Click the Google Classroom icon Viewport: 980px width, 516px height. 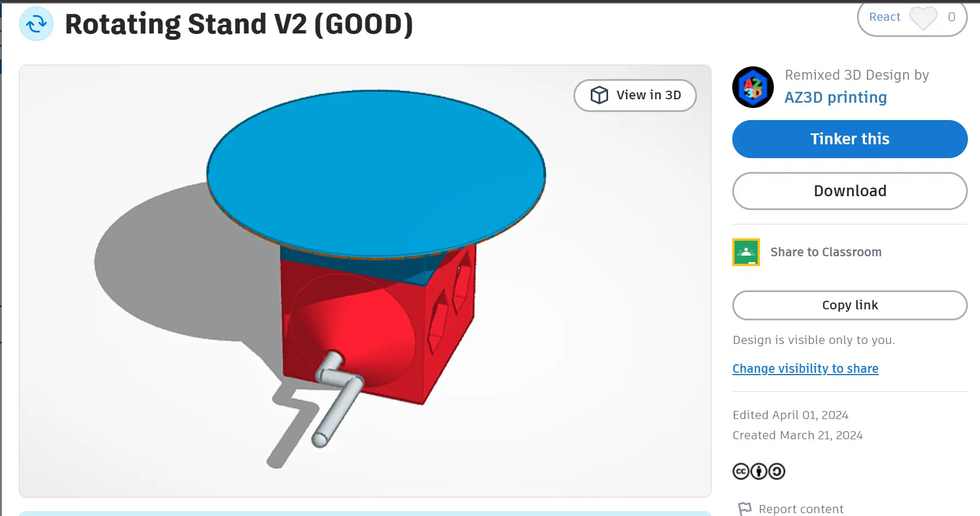tap(746, 252)
